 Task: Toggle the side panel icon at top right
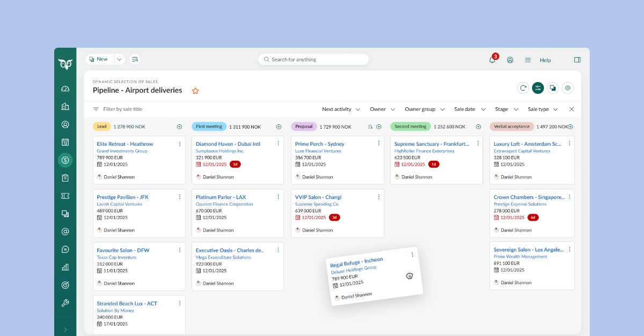[577, 60]
